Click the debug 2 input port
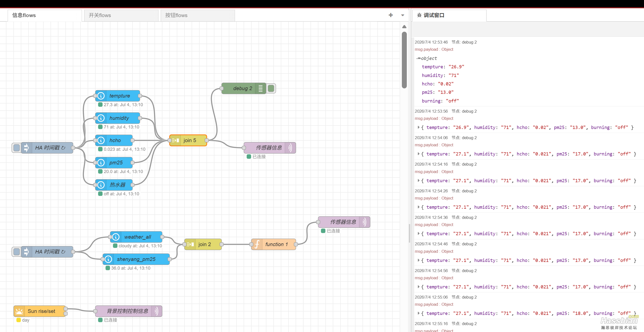 [x=222, y=88]
